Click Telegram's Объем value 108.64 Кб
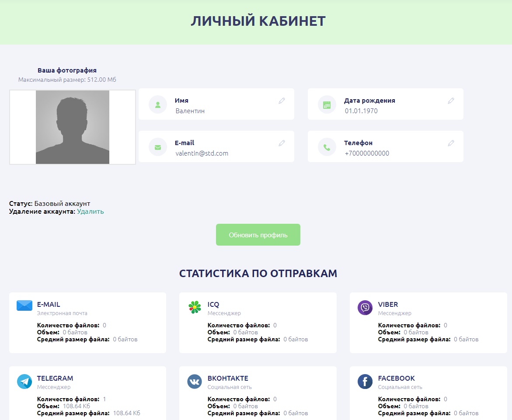This screenshot has height=420, width=512. pos(77,406)
